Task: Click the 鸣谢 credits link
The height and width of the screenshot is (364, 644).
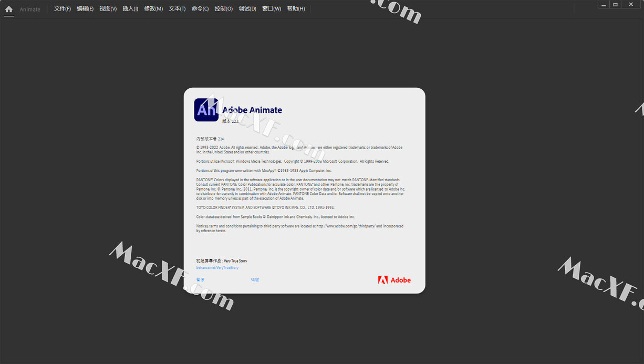Action: (x=255, y=280)
